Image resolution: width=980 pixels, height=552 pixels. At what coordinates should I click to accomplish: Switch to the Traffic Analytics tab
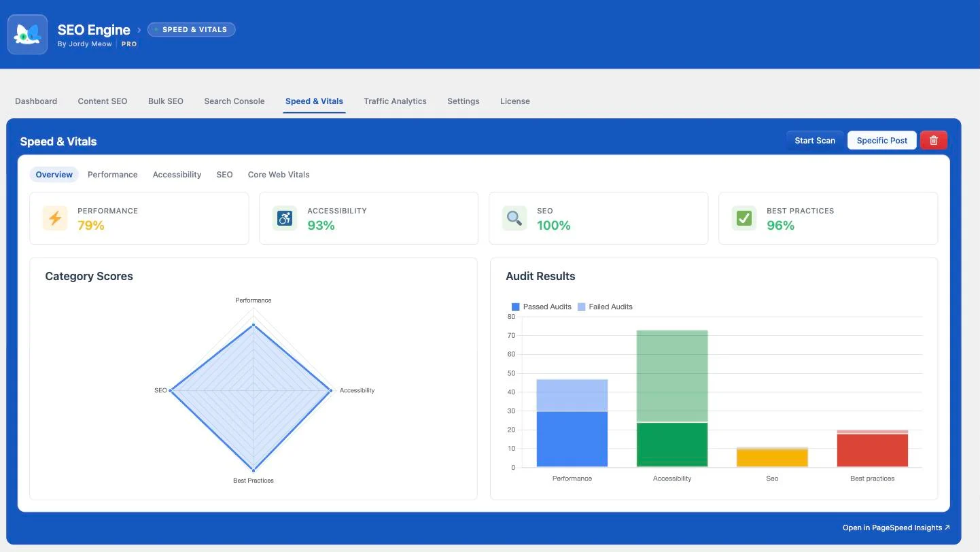point(395,101)
